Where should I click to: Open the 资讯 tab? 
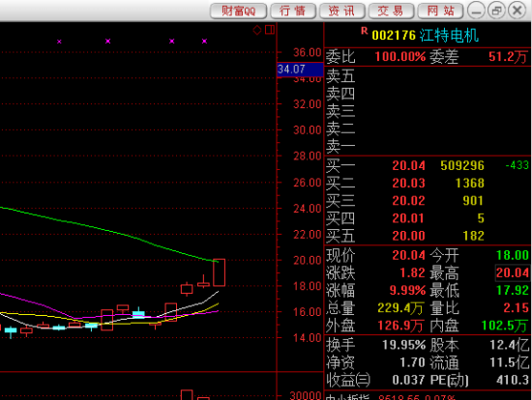pyautogui.click(x=341, y=11)
